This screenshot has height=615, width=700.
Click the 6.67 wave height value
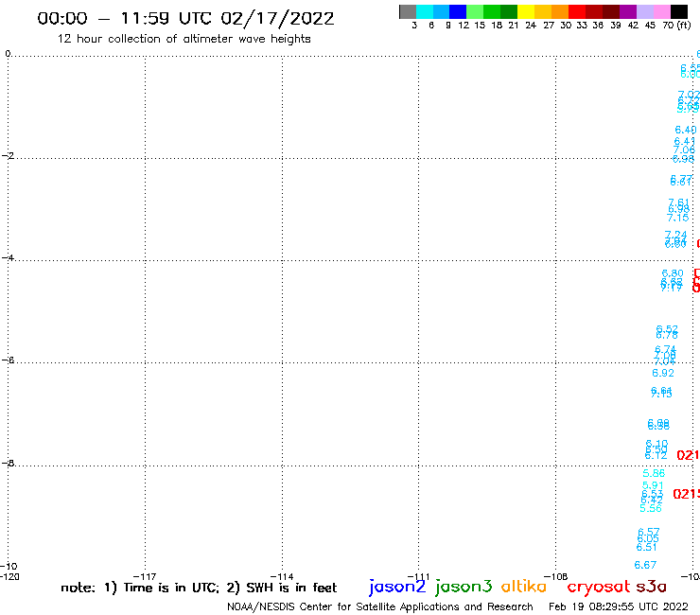coord(645,566)
